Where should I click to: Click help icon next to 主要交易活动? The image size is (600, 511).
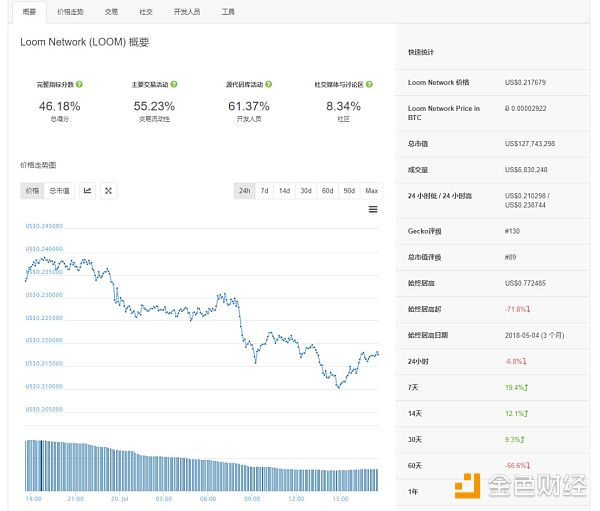coord(174,84)
